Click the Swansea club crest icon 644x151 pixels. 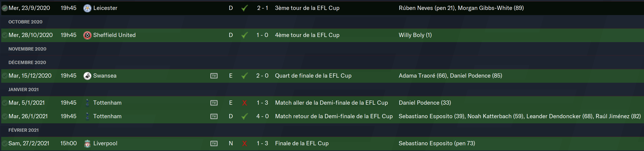(87, 76)
